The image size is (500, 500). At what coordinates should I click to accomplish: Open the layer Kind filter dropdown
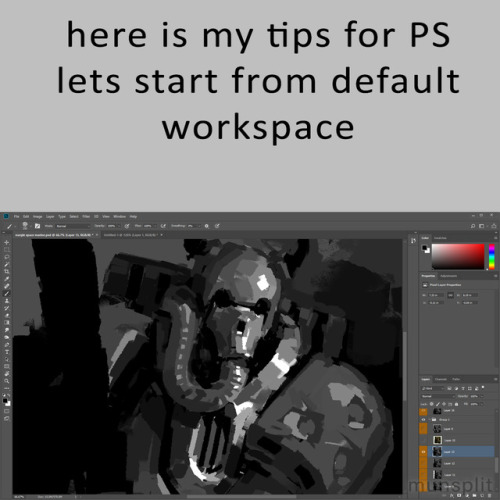click(433, 389)
